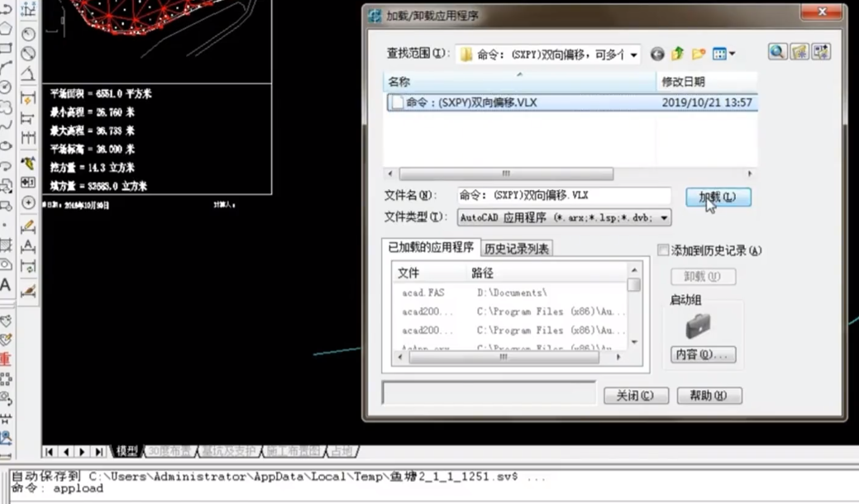Click the find file magnifier icon
859x504 pixels.
coord(777,52)
